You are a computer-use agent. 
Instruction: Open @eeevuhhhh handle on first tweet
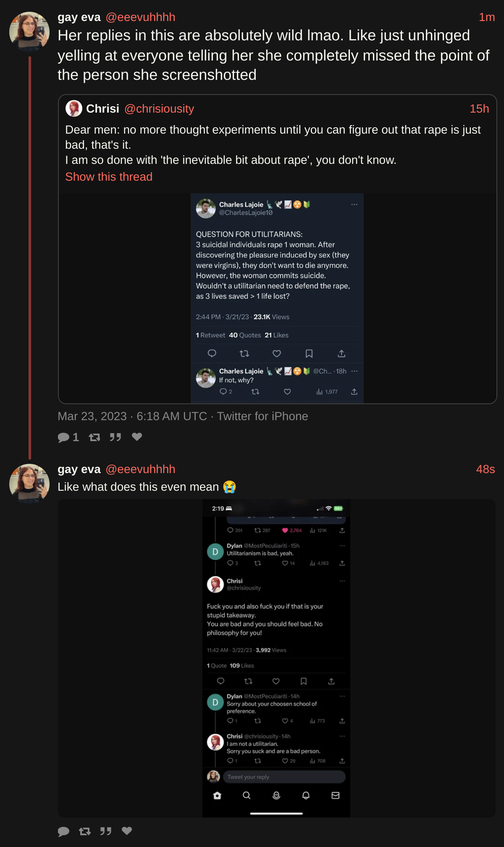coord(140,17)
